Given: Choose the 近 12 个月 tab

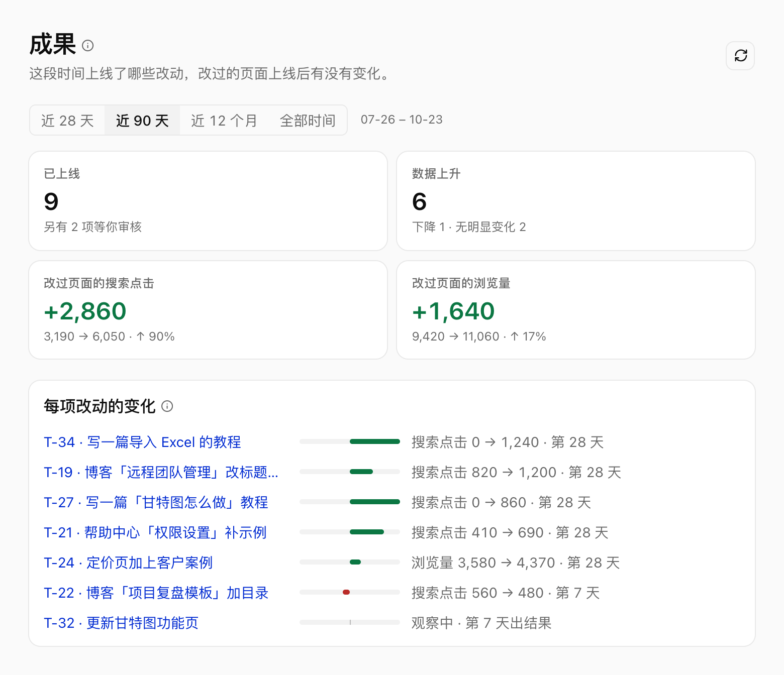Looking at the screenshot, I should [x=224, y=120].
